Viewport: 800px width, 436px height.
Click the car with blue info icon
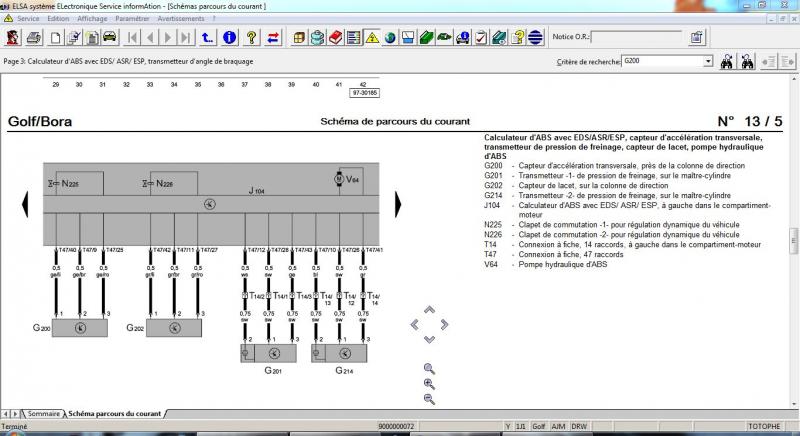point(463,37)
